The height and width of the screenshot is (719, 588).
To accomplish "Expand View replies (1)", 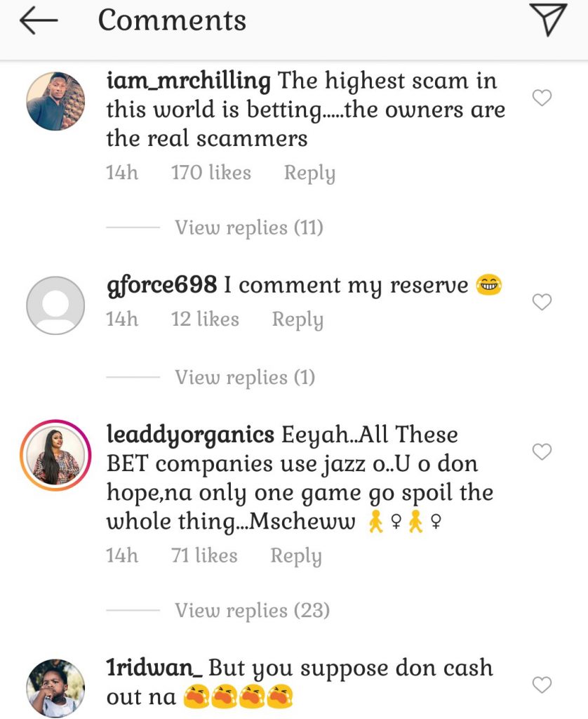I will click(x=244, y=377).
